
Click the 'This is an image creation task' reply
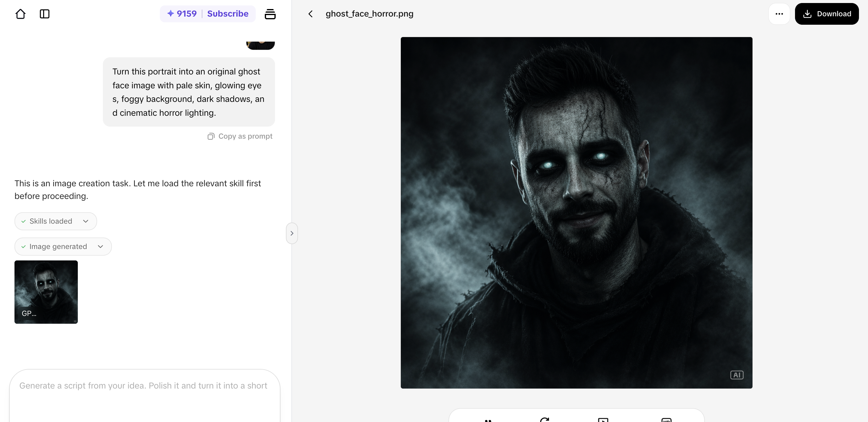138,190
